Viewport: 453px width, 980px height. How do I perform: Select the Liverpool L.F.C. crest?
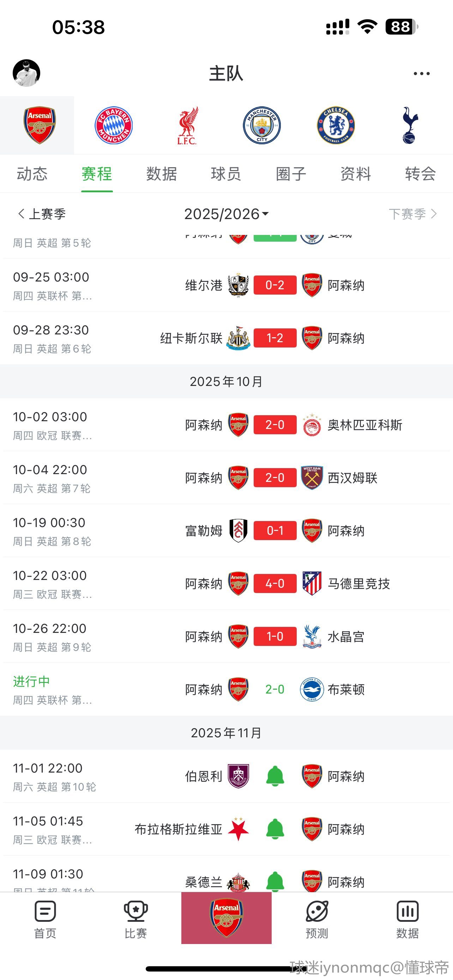[187, 125]
